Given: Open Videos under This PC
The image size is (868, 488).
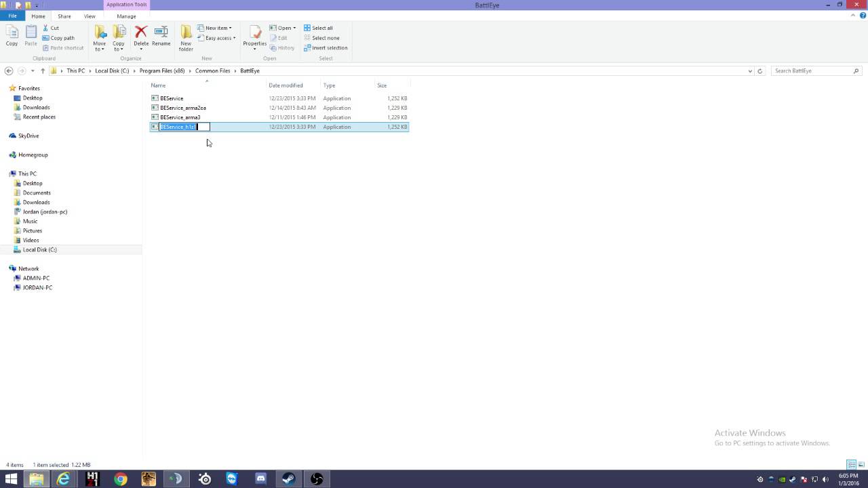Looking at the screenshot, I should pos(31,240).
